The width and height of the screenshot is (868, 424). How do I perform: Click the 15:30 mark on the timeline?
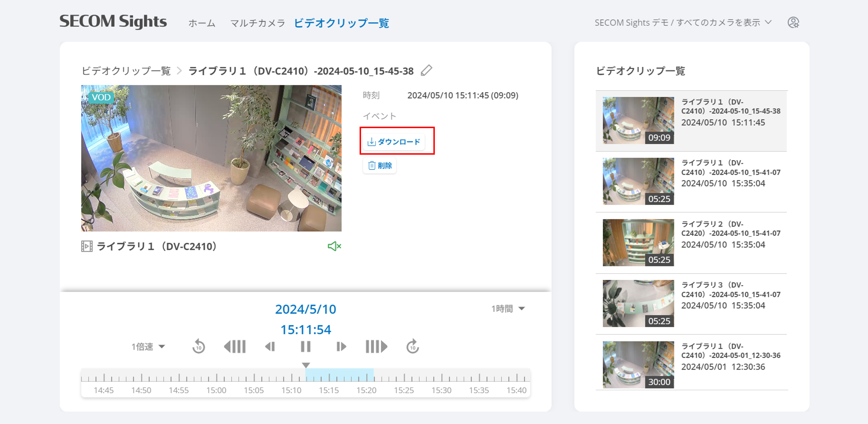point(441,390)
